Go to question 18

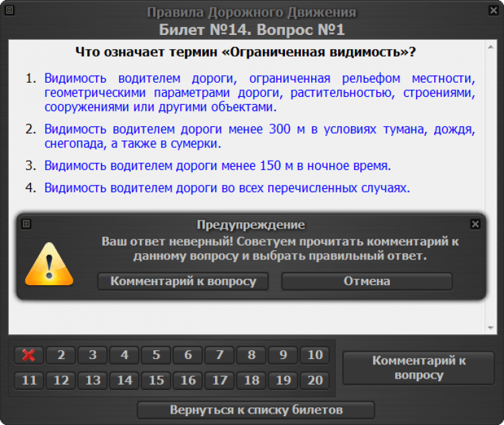click(251, 381)
